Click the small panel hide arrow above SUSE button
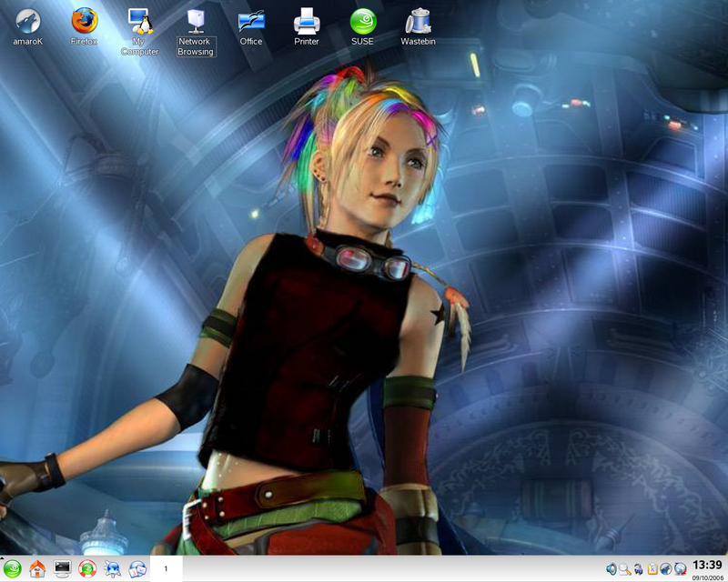 tap(2, 557)
